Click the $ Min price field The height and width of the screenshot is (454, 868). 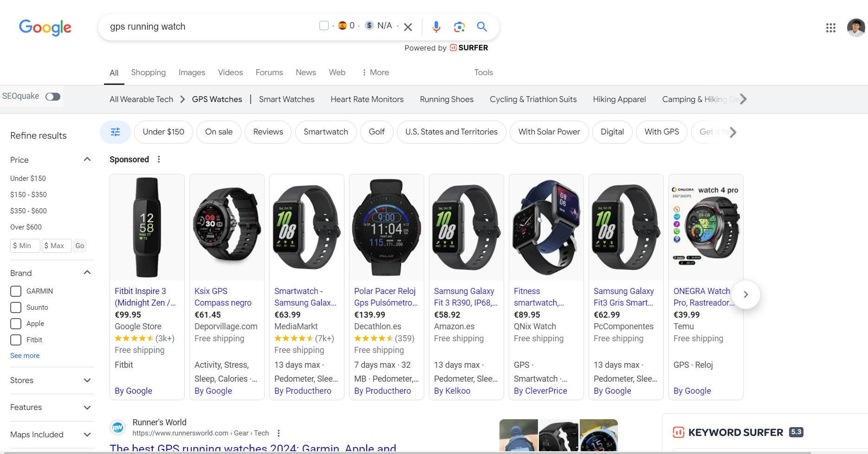point(25,246)
